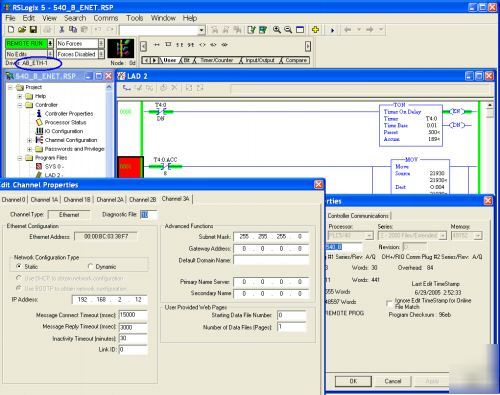This screenshot has width=500, height=395.
Task: Click the yellow plus toolbar icon
Action: tap(315, 30)
